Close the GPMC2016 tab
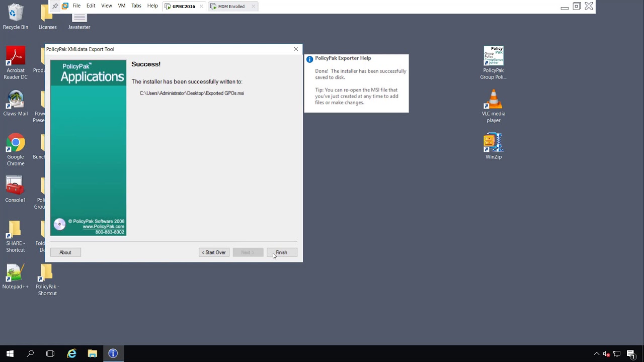Viewport: 644px width, 362px height. tap(201, 7)
